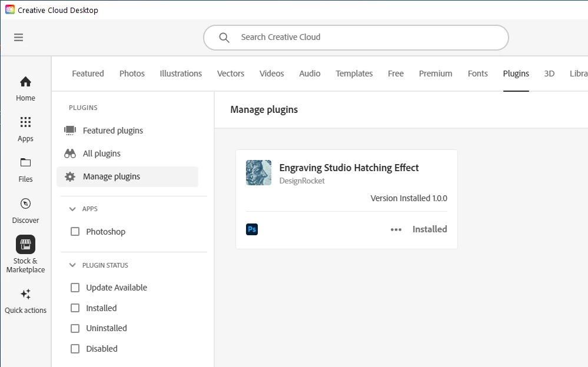
Task: Open the hamburger menu icon
Action: tap(19, 38)
